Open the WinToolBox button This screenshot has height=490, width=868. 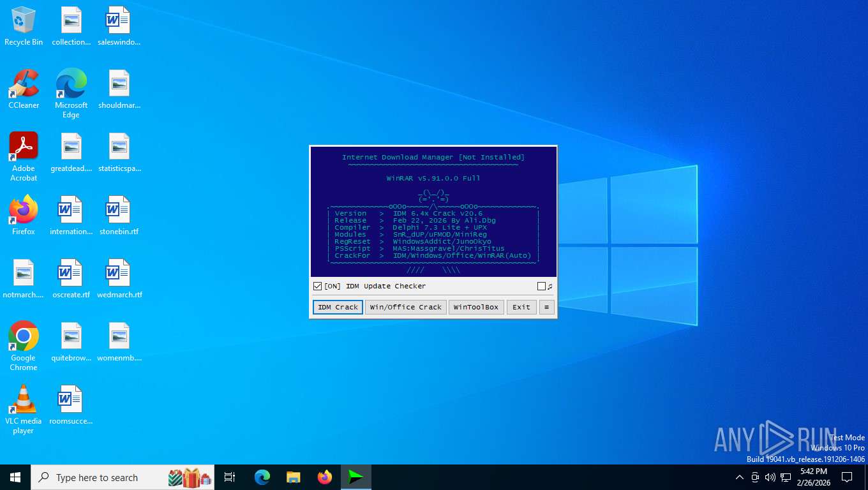tap(476, 307)
